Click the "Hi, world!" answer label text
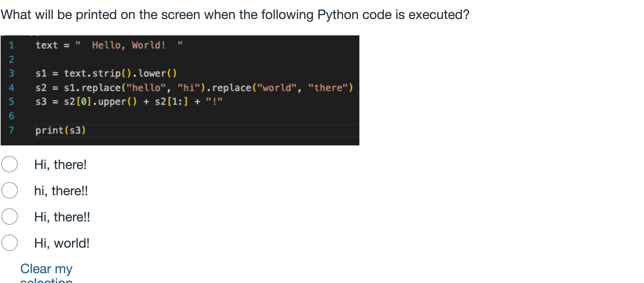 62,243
